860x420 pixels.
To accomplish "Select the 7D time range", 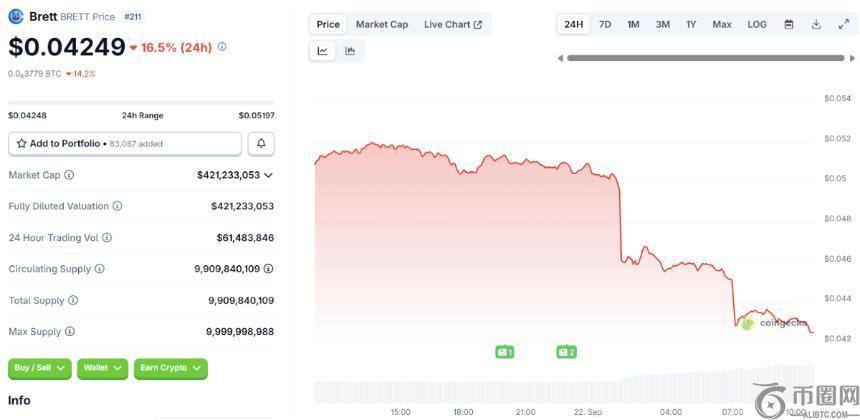I will pyautogui.click(x=605, y=24).
